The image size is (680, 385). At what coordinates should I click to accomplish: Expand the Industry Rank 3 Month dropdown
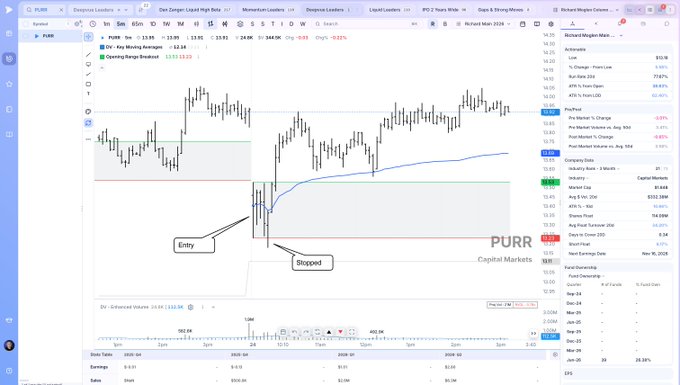(593, 169)
